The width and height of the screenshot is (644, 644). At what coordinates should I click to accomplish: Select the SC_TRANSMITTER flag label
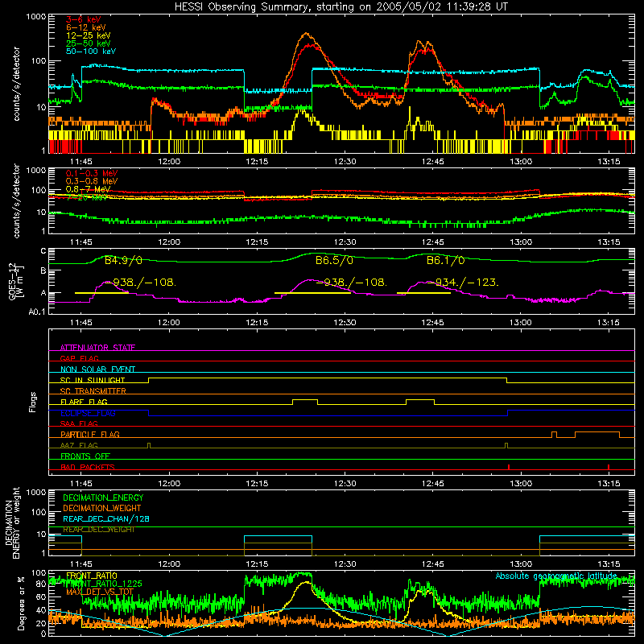[x=93, y=391]
